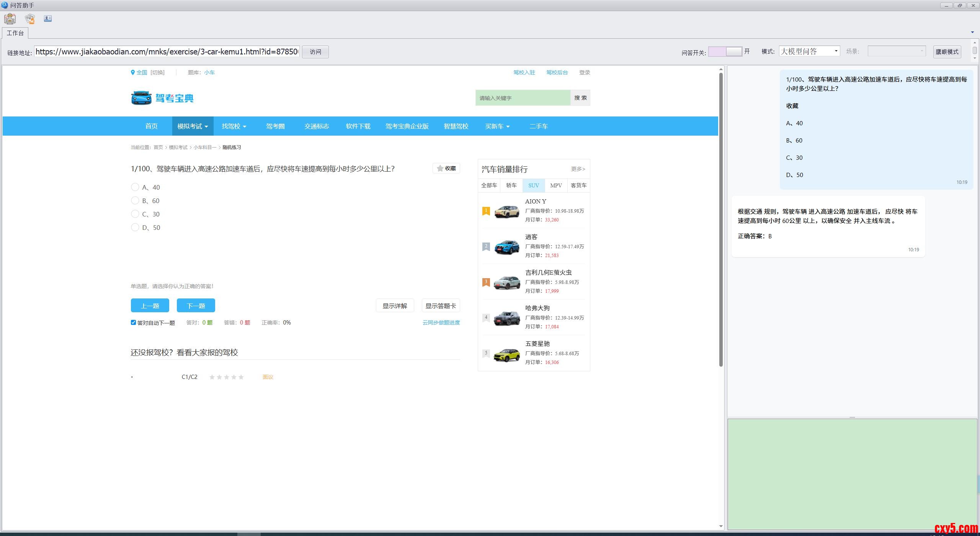
Task: Expand the 买新车 navigation dropdown
Action: pyautogui.click(x=497, y=126)
